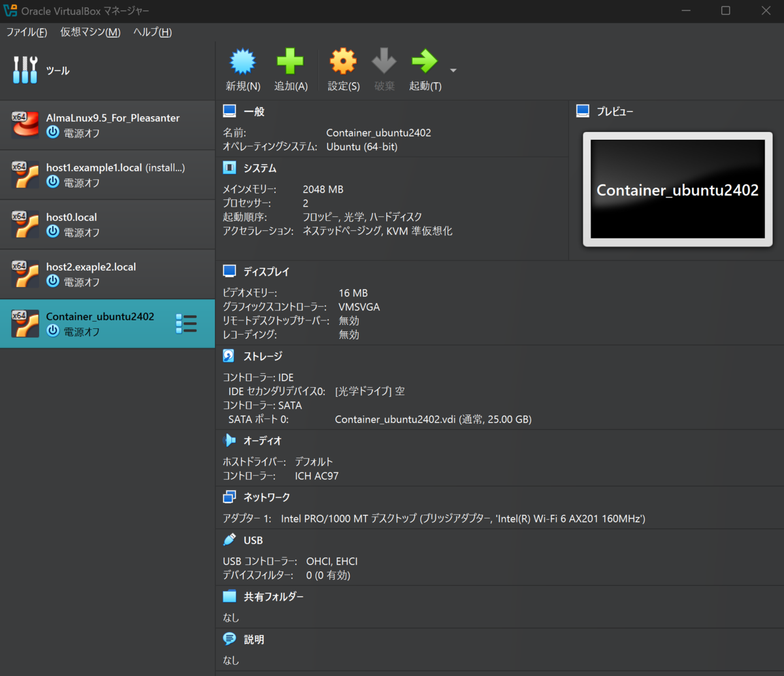Click host0.local VM OS icon
Viewport: 784px width, 676px height.
point(25,224)
